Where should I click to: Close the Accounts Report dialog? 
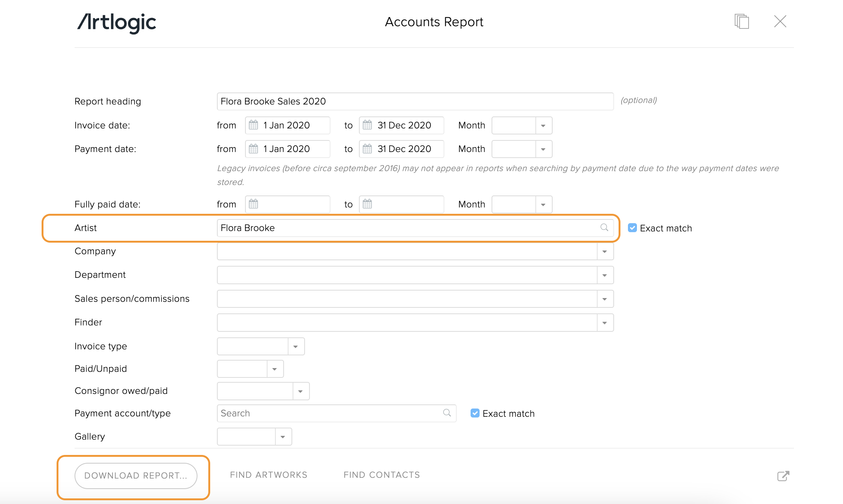780,21
